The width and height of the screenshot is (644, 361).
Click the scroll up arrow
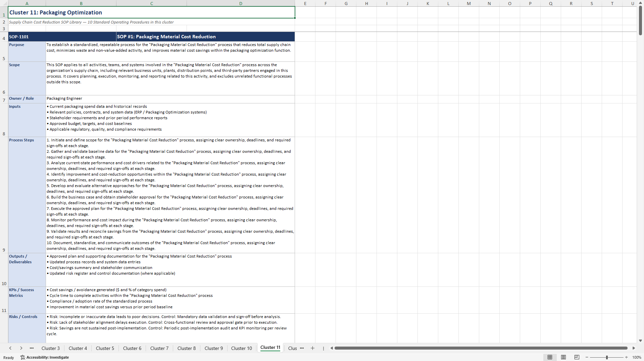coord(640,3)
